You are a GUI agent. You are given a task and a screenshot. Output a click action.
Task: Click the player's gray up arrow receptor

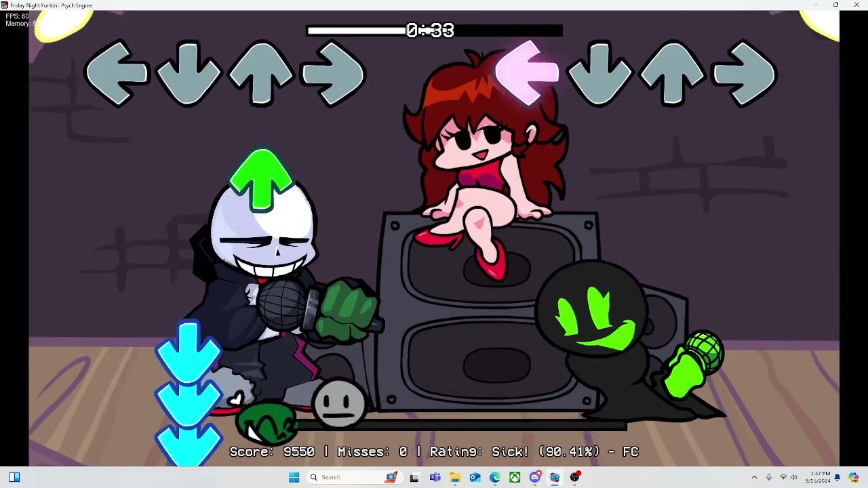click(x=673, y=73)
